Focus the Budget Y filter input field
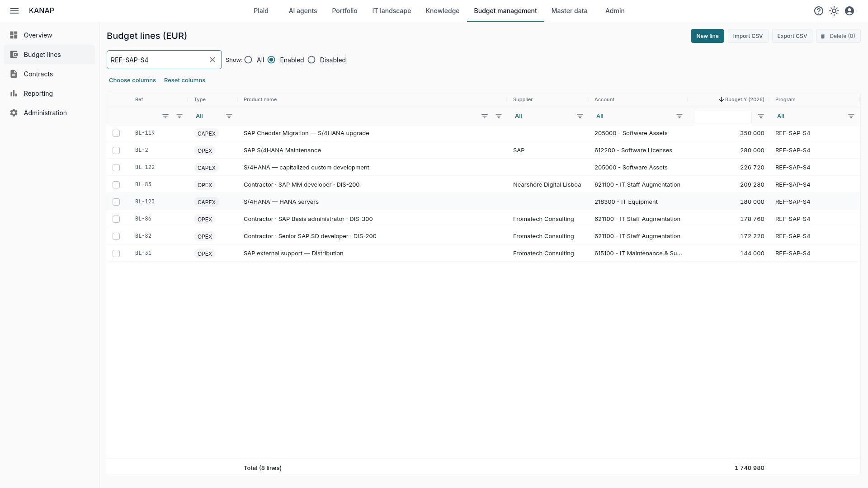868x488 pixels. pos(722,116)
